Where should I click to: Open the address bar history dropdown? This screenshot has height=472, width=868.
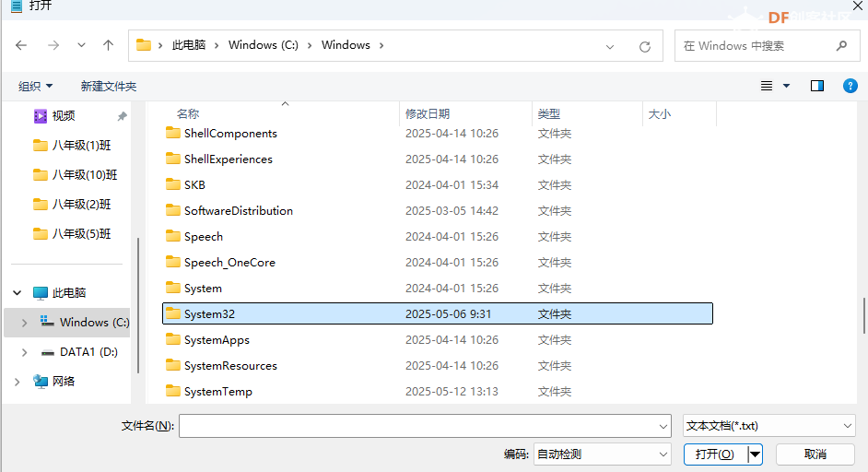tap(610, 46)
